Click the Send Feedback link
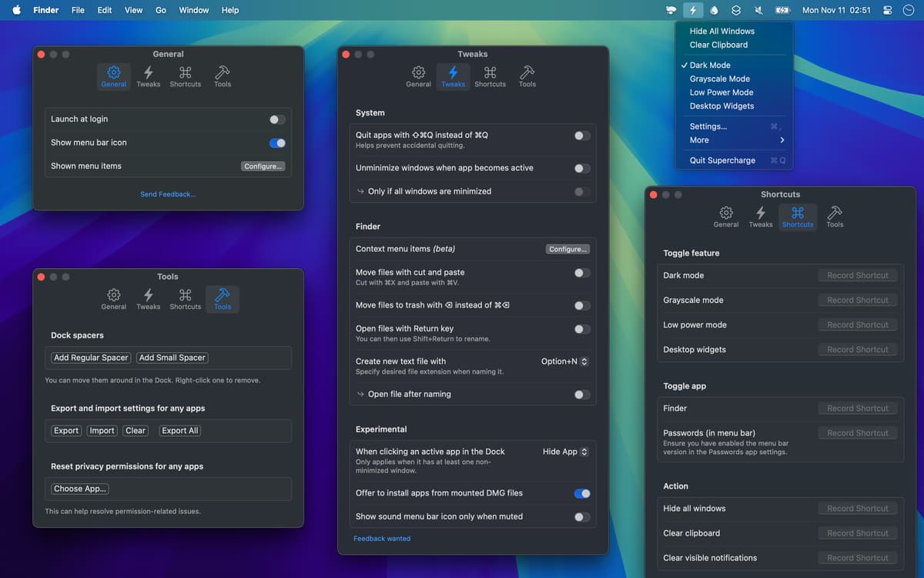Viewport: 924px width, 578px height. 168,194
